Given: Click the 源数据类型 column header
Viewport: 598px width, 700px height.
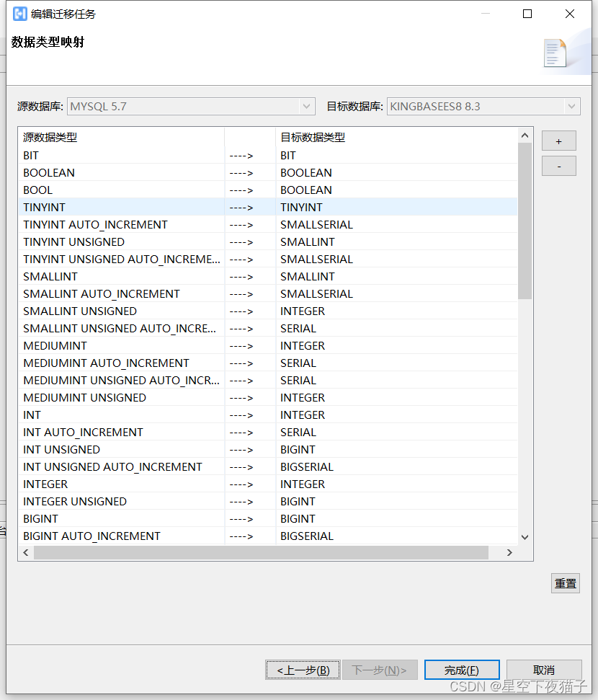Looking at the screenshot, I should click(x=121, y=138).
